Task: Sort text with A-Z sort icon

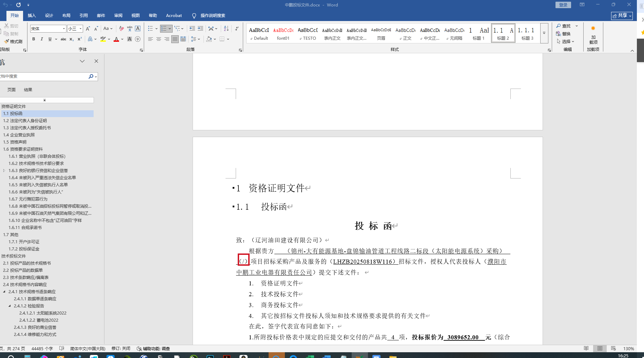Action: 226,29
